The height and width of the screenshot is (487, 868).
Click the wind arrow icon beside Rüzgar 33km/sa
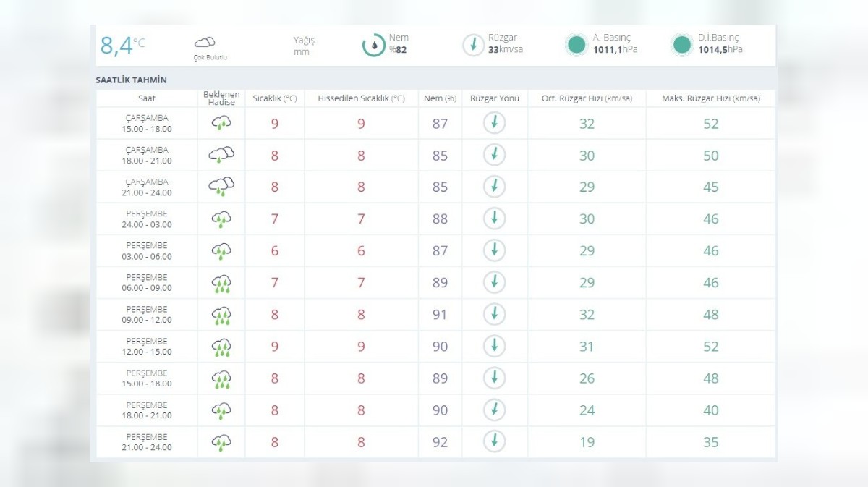click(x=473, y=45)
